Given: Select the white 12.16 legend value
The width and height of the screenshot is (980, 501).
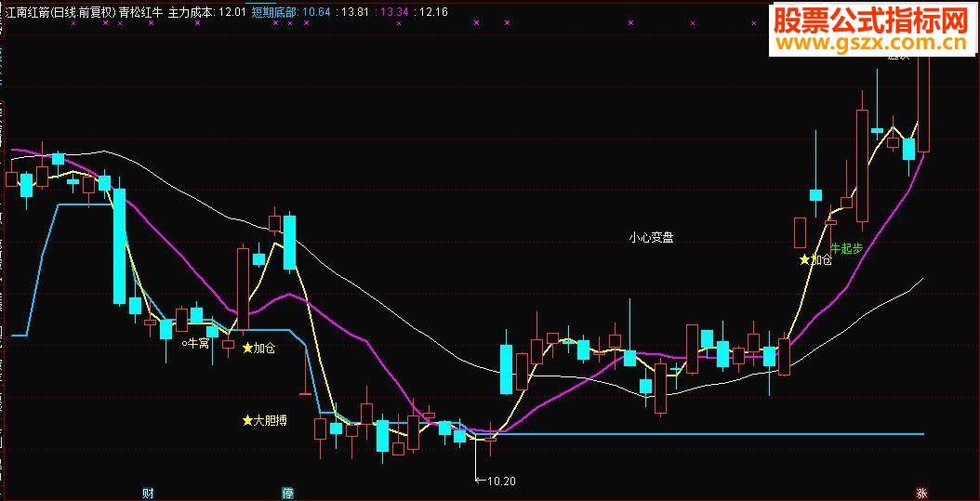Looking at the screenshot, I should (x=434, y=12).
